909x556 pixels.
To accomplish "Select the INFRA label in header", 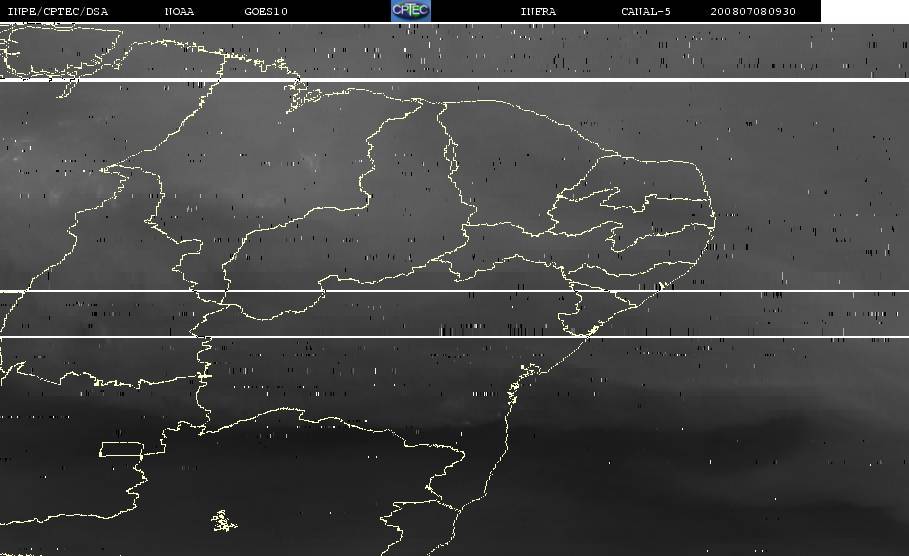I will coord(538,11).
